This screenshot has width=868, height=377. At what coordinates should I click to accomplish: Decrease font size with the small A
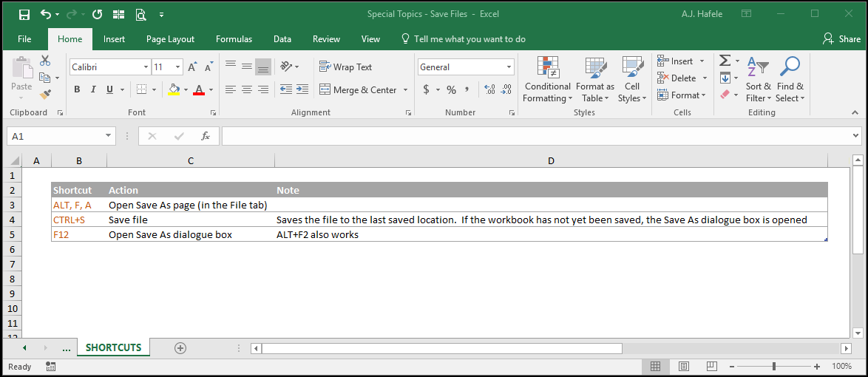tap(208, 67)
